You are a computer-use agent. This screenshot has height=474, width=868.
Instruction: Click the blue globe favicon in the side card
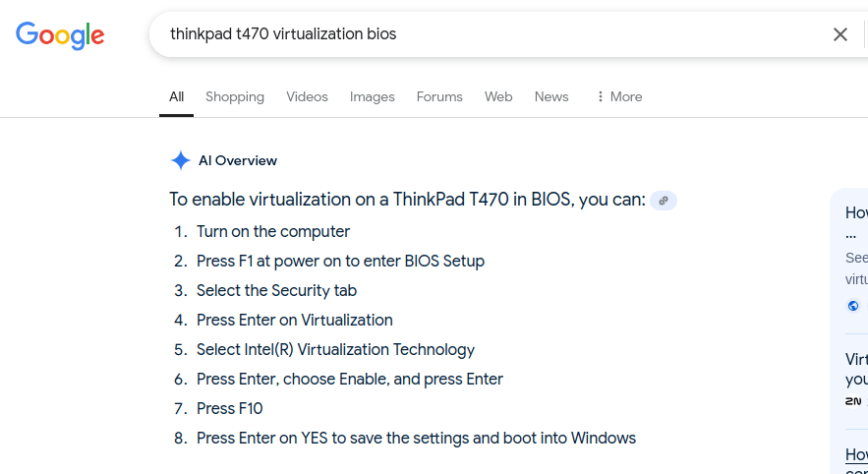[853, 306]
